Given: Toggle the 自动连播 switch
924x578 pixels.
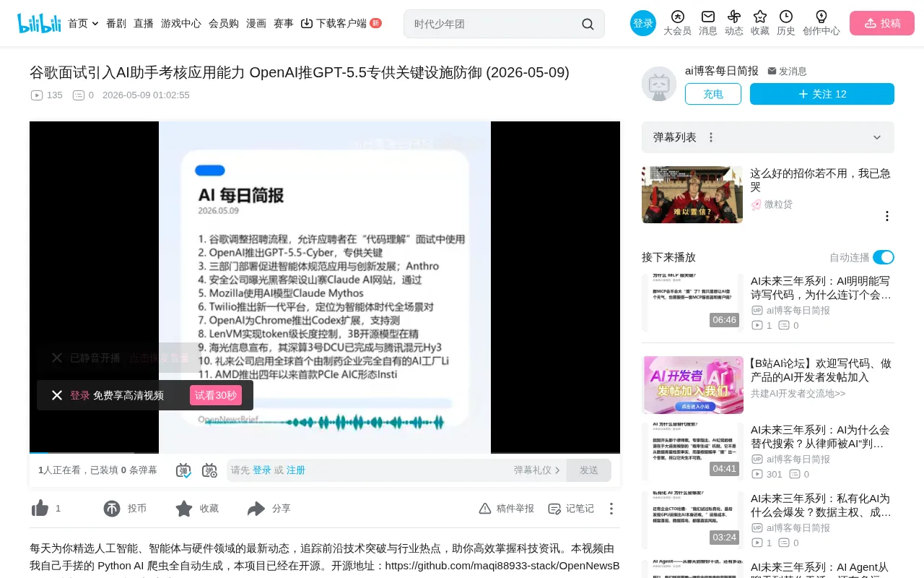Looking at the screenshot, I should point(884,257).
